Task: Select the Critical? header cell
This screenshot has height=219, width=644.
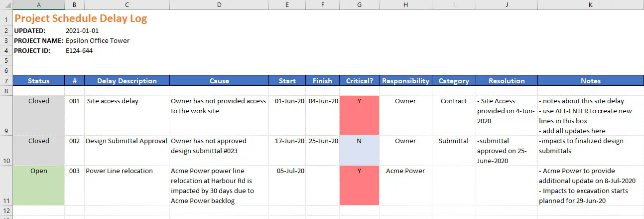Action: (359, 81)
